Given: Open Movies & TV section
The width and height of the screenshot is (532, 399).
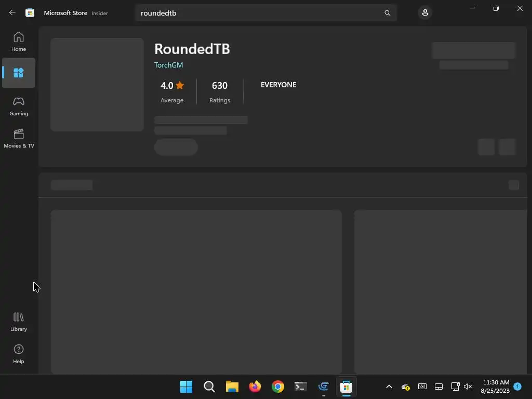Looking at the screenshot, I should tap(19, 138).
